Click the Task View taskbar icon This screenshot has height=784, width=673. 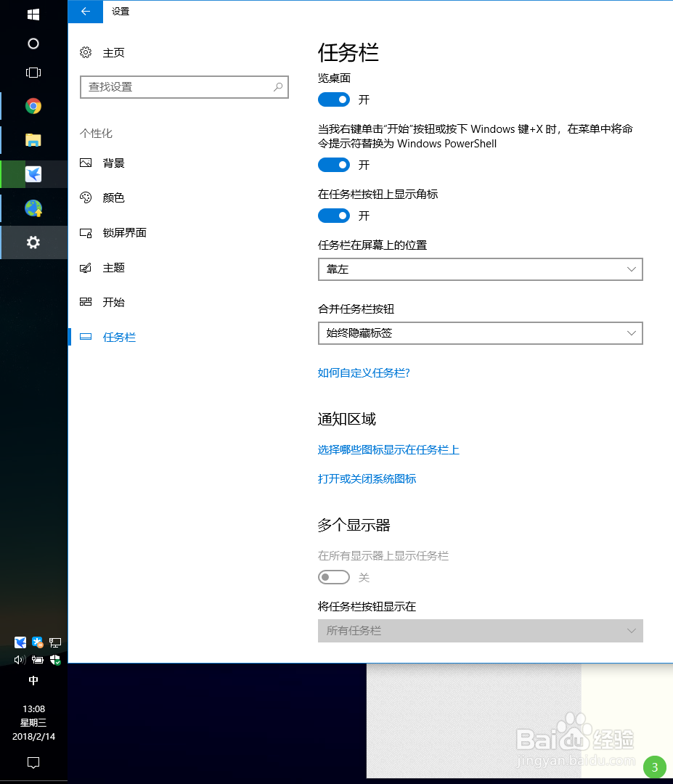(x=33, y=72)
